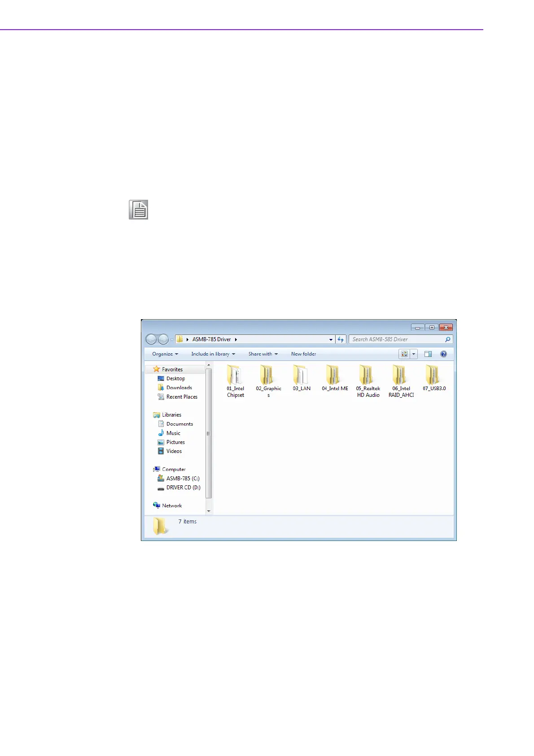Select Network in the navigation pane
The height and width of the screenshot is (756, 534).
172,505
